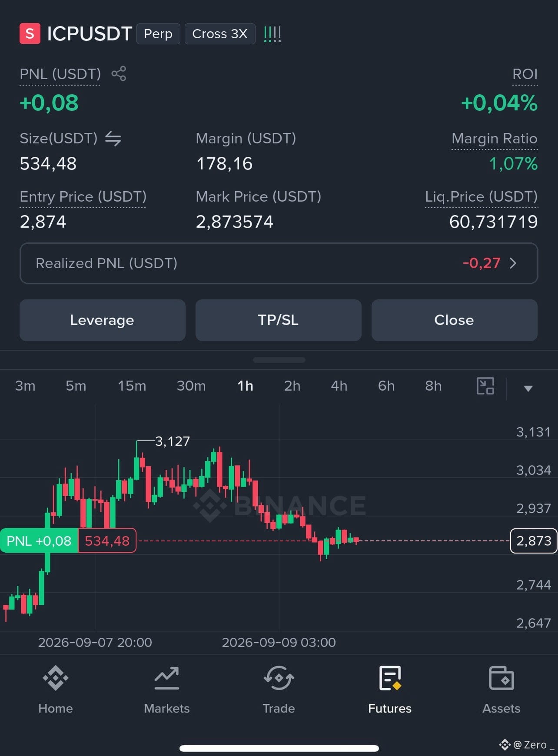Open the Leverage adjustment button
This screenshot has width=558, height=756.
[103, 320]
